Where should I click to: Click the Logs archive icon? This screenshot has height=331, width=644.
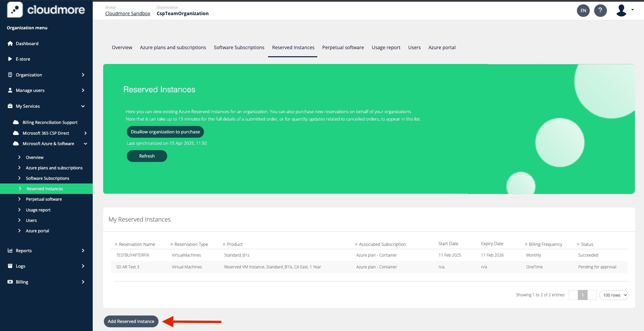click(x=10, y=266)
